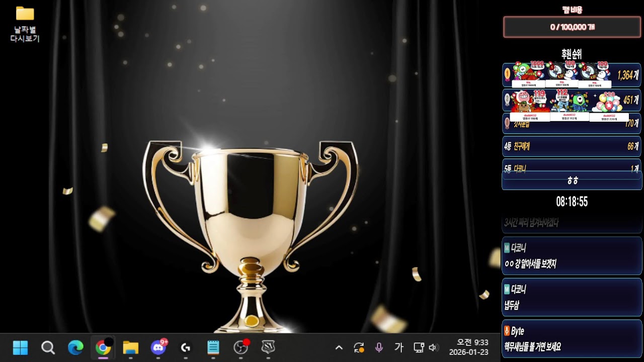Open the 날짜별 다시보기 desktop folder
644x362 pixels.
pyautogui.click(x=25, y=24)
